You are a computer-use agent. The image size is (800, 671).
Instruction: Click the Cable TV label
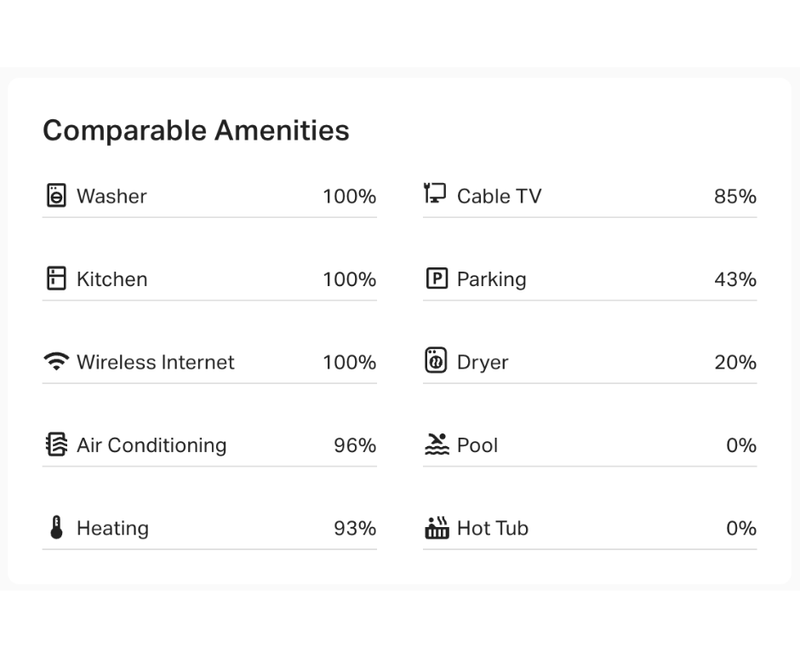point(499,196)
